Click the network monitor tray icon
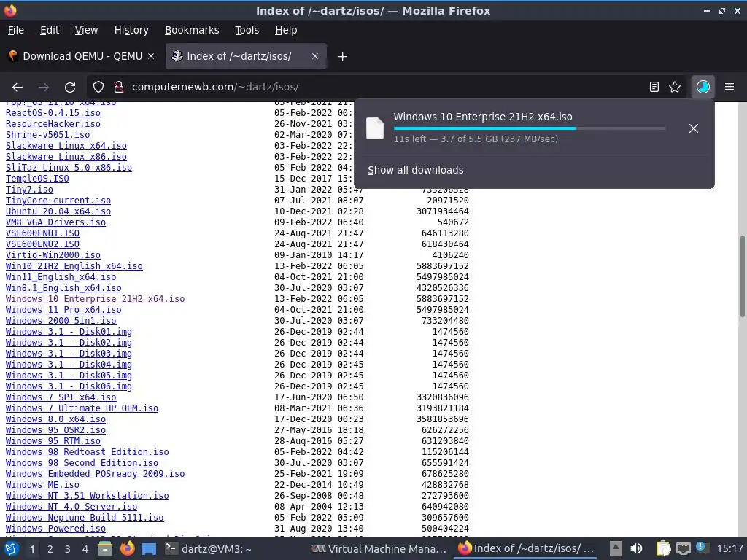The height and width of the screenshot is (560, 747). 683,548
